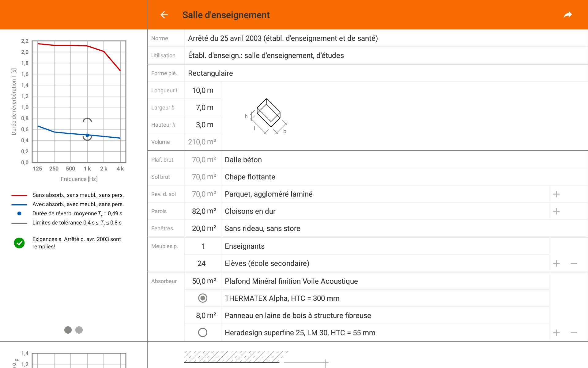Viewport: 588px width, 368px height.
Task: Add furniture row with plus icon
Action: click(x=556, y=263)
